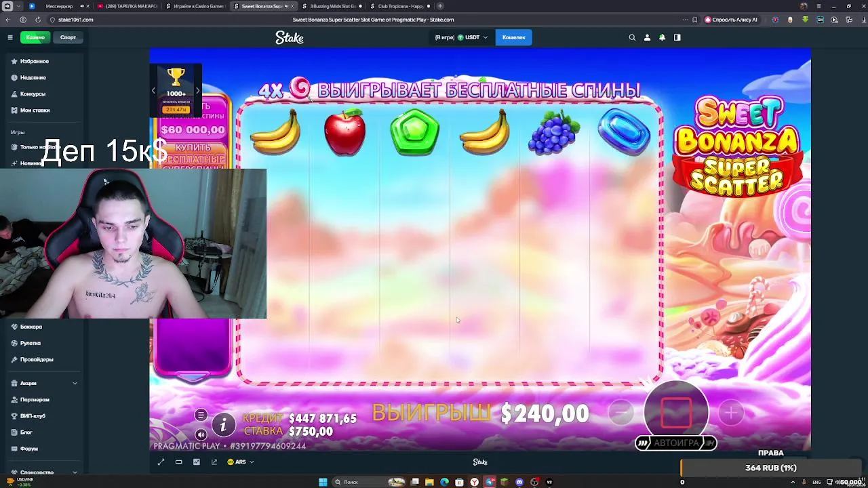Open the Автоигра autoplay settings
The image size is (868, 488).
tap(676, 443)
